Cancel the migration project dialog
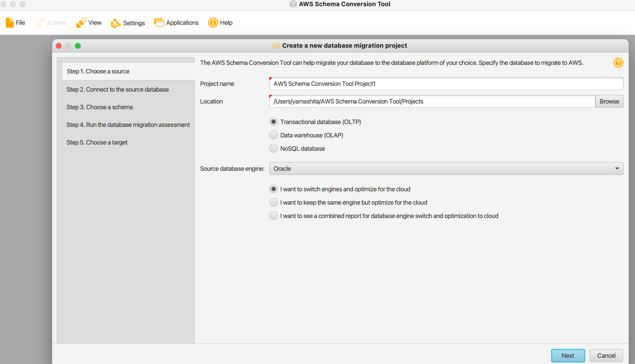635x364 pixels. tap(606, 355)
